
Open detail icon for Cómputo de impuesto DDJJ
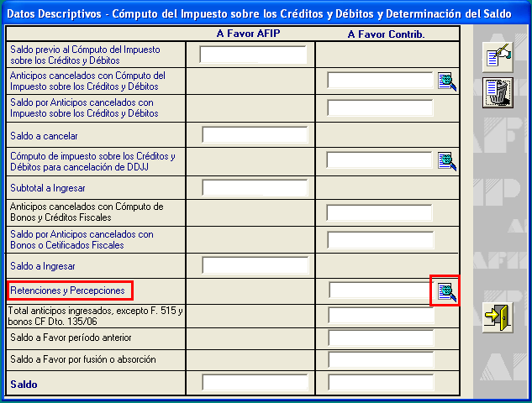446,160
